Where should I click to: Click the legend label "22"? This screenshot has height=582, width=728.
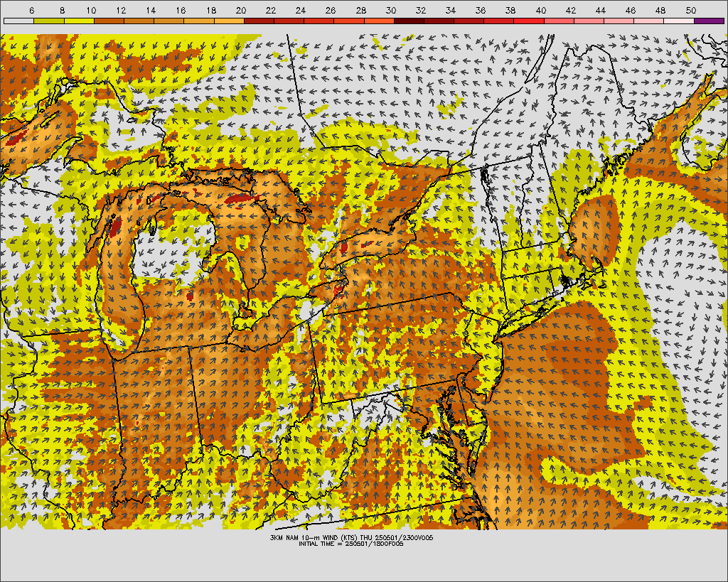click(x=271, y=10)
